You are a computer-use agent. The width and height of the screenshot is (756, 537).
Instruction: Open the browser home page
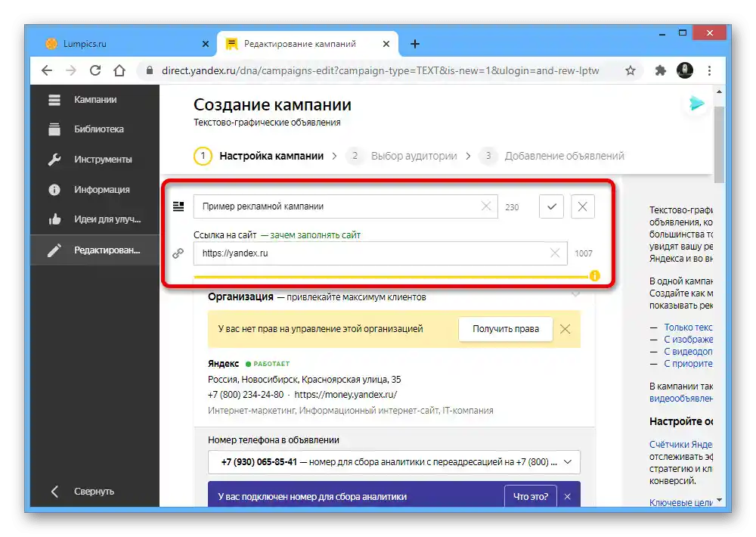click(x=119, y=70)
